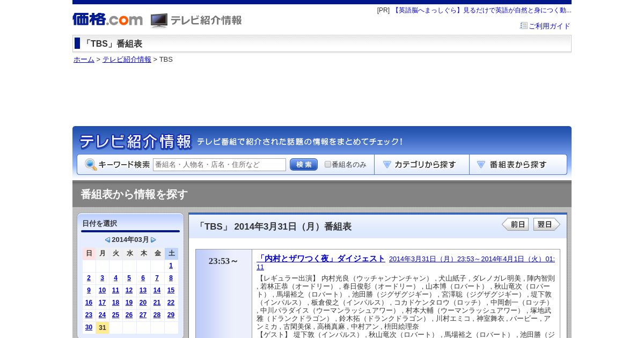
Task: Select March 15 in calendar
Action: pyautogui.click(x=171, y=290)
